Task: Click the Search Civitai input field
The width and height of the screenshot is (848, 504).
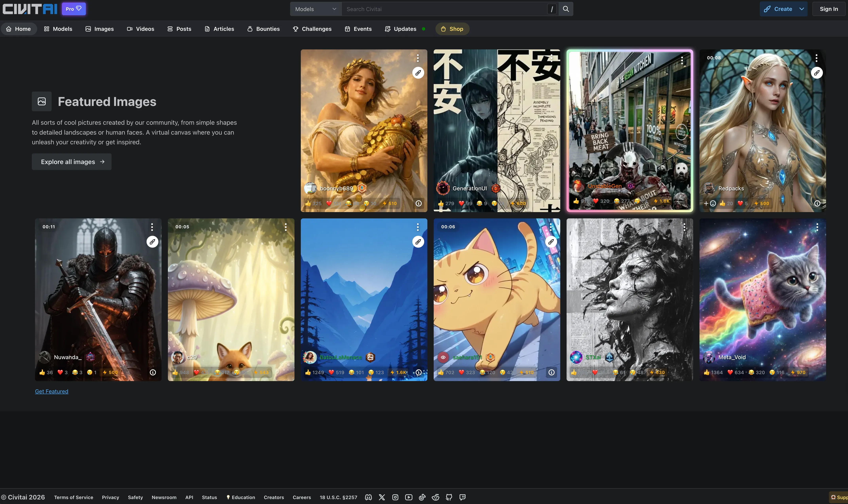Action: [442, 9]
